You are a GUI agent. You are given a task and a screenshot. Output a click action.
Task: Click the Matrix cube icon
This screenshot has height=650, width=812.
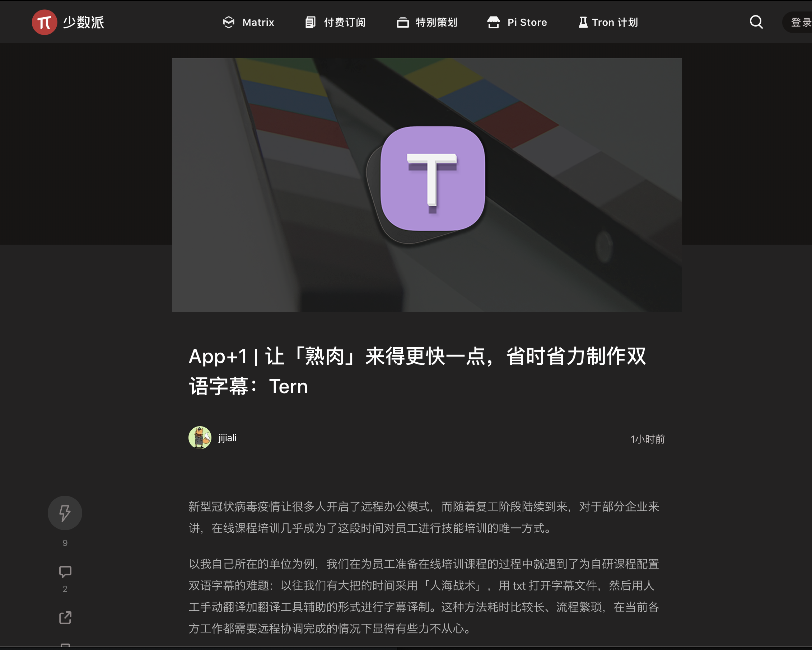pos(229,22)
